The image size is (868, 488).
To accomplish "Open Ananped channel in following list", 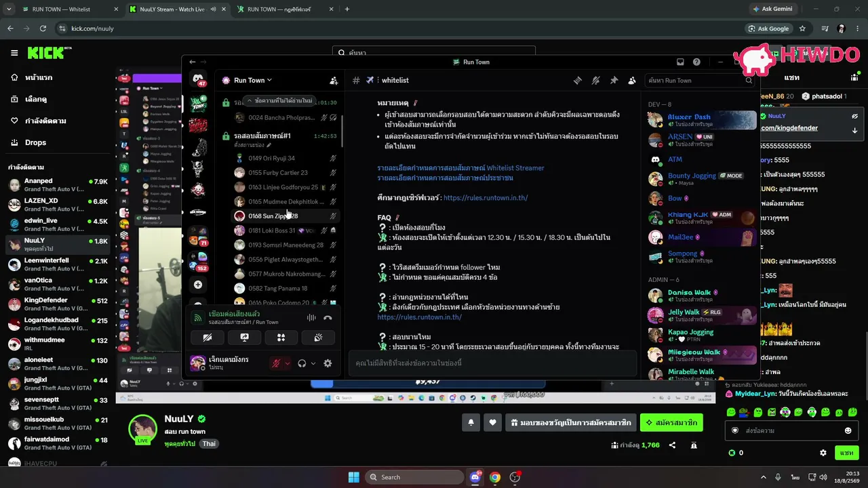I will coord(58,184).
